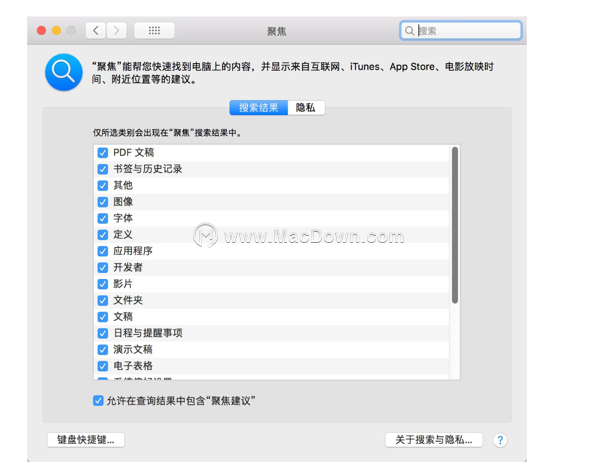Uncheck the 演示文稿 checkbox
The height and width of the screenshot is (470, 597).
pyautogui.click(x=103, y=350)
